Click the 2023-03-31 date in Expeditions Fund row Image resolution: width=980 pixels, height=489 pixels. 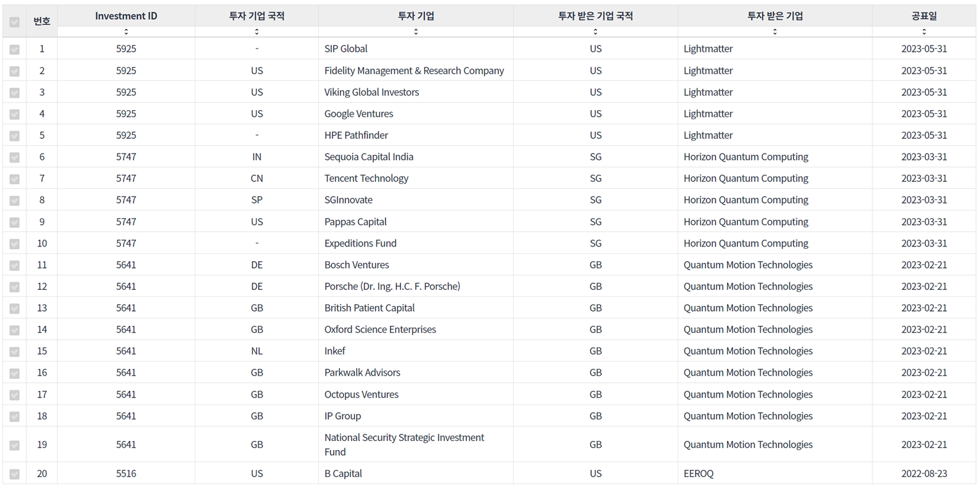tap(924, 243)
